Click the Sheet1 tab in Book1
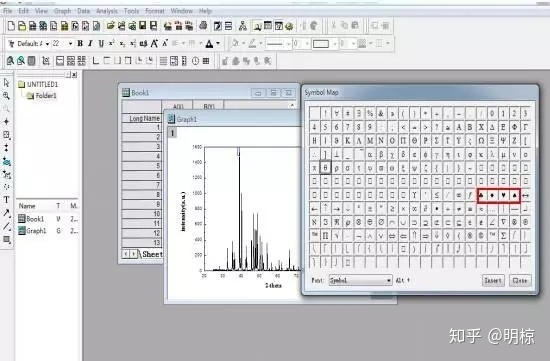Viewport: 550px width, 361px height. pos(152,254)
